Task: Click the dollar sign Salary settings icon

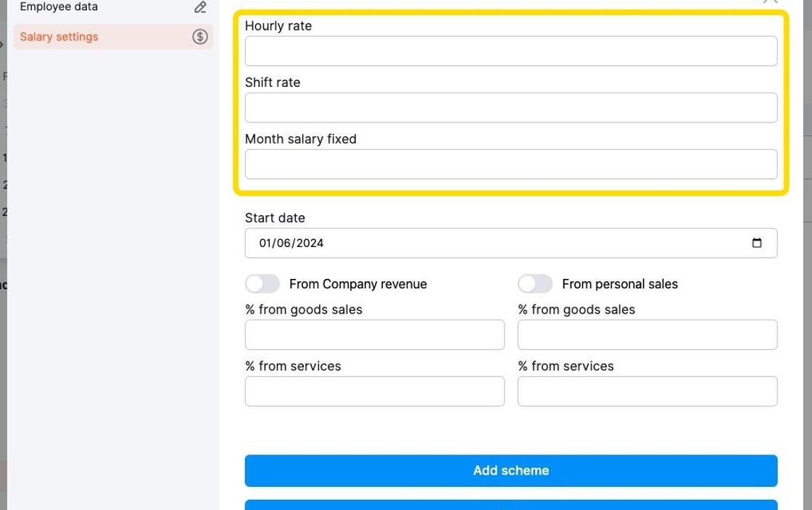Action: click(200, 37)
